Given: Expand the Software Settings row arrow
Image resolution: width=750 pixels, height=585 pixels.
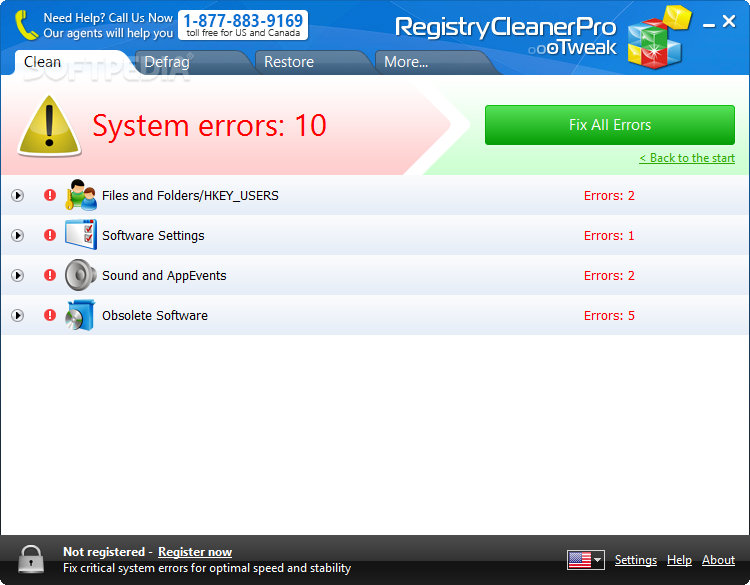Looking at the screenshot, I should pos(18,235).
